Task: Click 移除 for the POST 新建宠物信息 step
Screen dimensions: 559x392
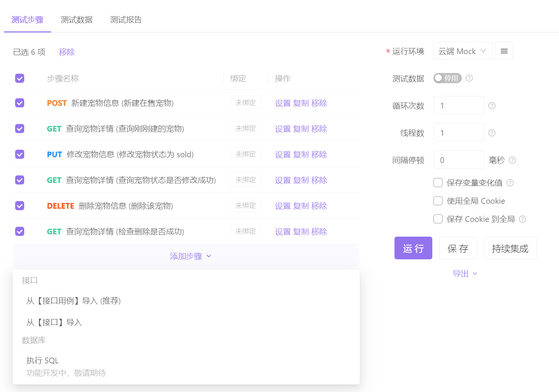Action: pos(319,103)
